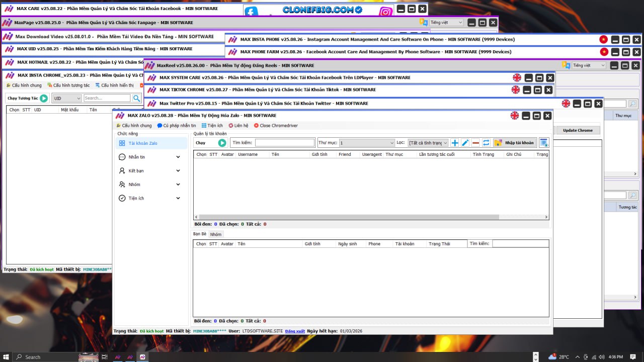Screen dimensions: 644x362
Task: Click the Đăng xuất logout link
Action: 295,331
